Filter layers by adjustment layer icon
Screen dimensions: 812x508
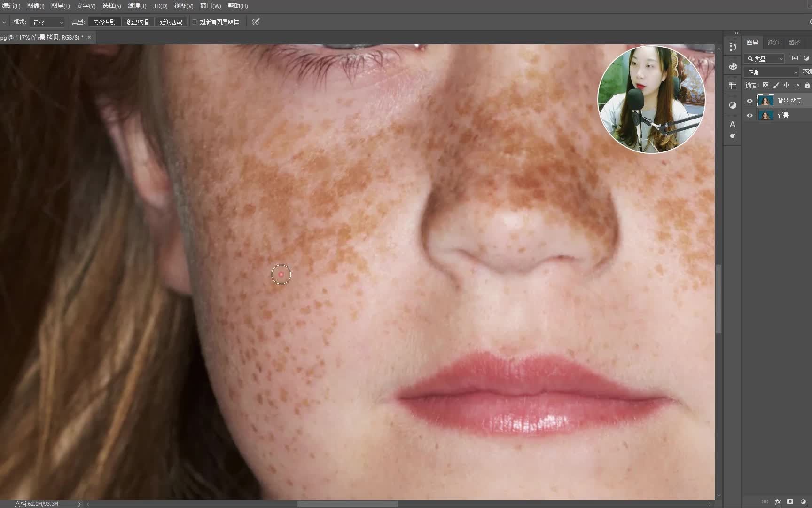pos(806,58)
